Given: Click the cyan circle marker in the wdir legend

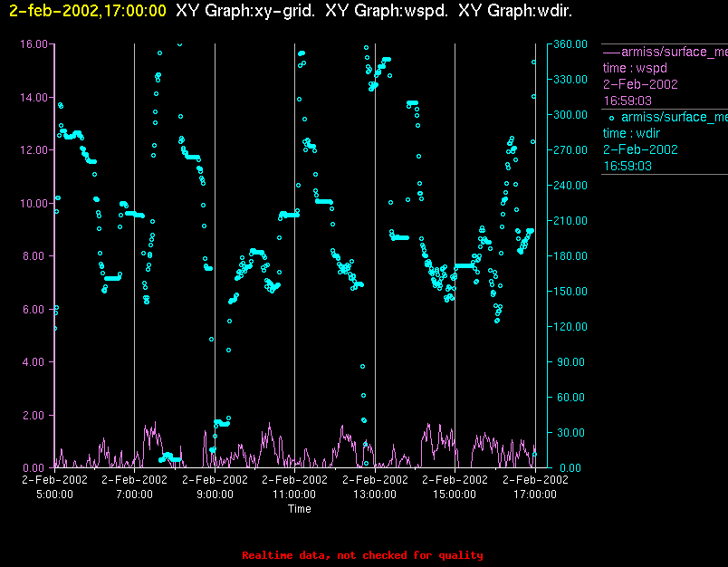Looking at the screenshot, I should point(611,118).
